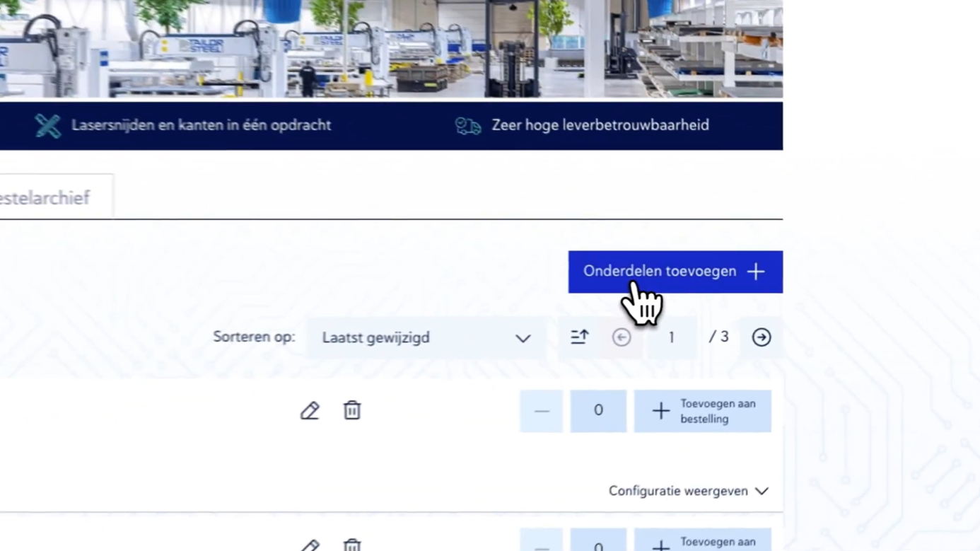980x551 pixels.
Task: Go to the next page arrow
Action: (762, 337)
